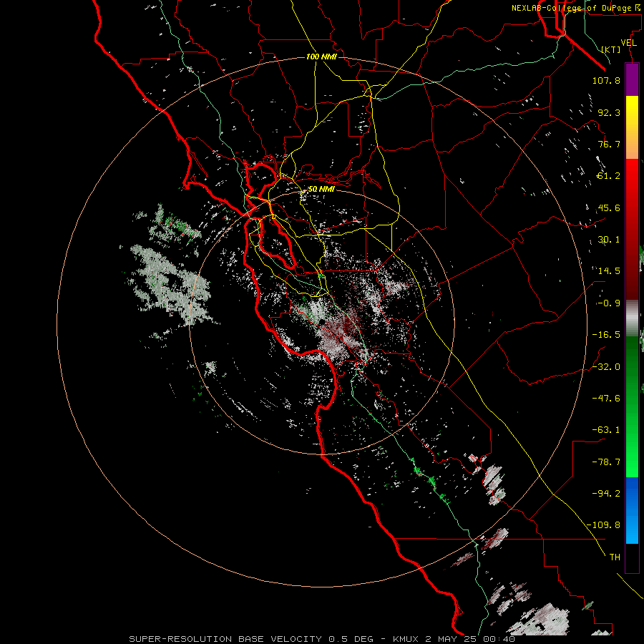Click the -63.1 velocity scale value

coord(606,430)
